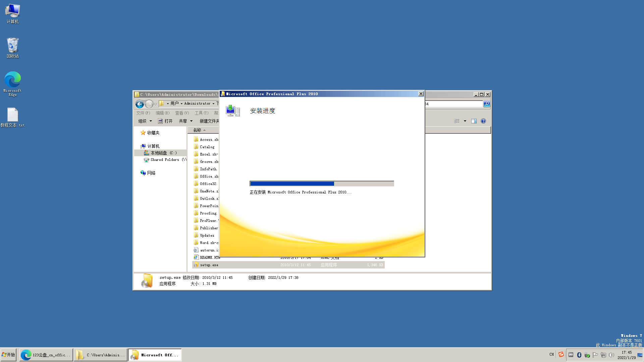Viewport: 644px width, 362px height.
Task: Click the Action Center flag tray icon
Action: [595, 355]
